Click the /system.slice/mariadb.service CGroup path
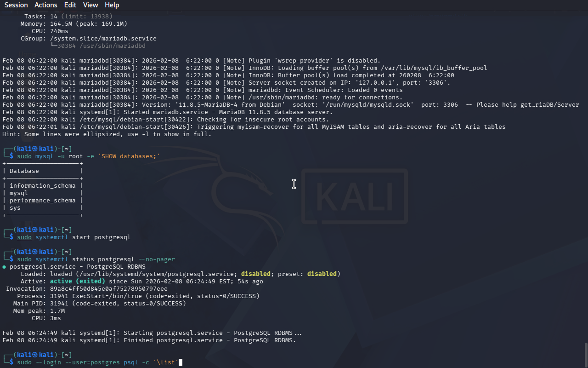Screen dimensions: 588x368 point(103,39)
